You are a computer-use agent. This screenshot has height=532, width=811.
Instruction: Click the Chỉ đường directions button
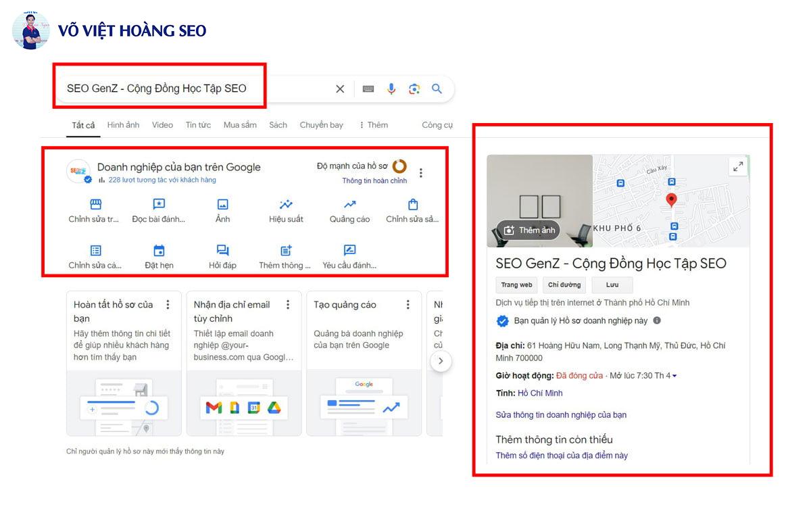pos(564,285)
